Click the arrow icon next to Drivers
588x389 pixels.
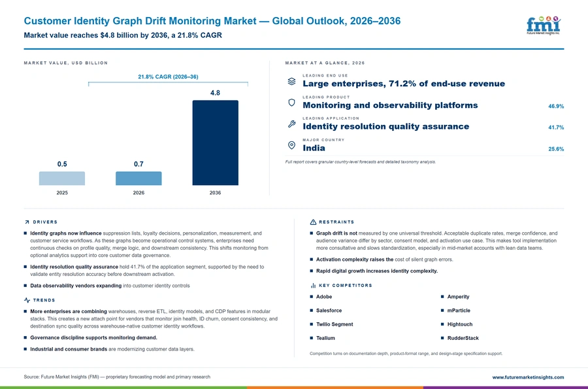tap(27, 222)
